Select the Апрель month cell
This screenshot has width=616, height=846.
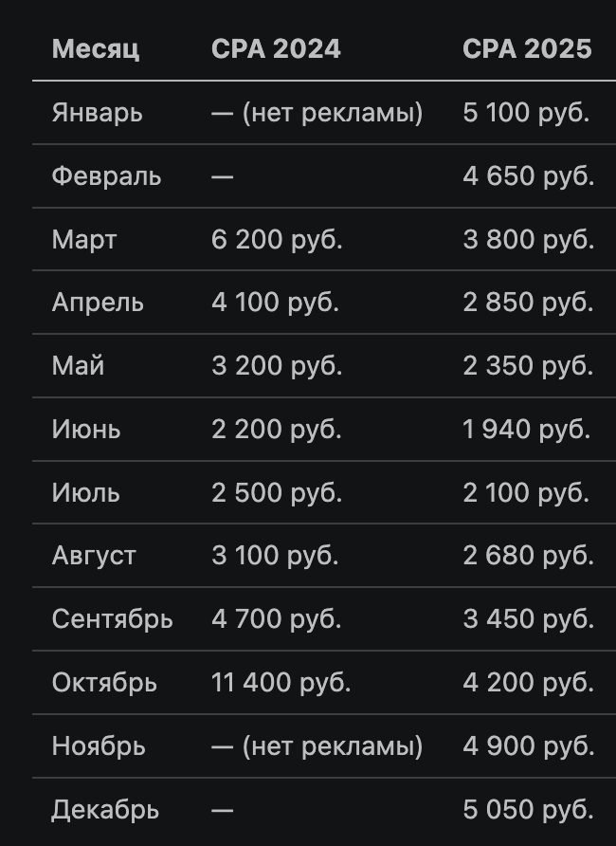click(x=98, y=303)
